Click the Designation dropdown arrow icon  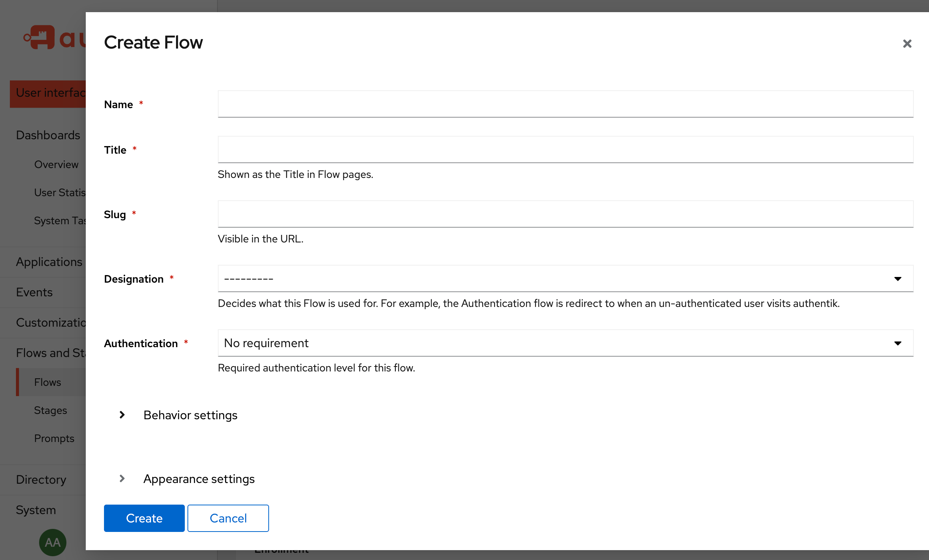pos(898,278)
